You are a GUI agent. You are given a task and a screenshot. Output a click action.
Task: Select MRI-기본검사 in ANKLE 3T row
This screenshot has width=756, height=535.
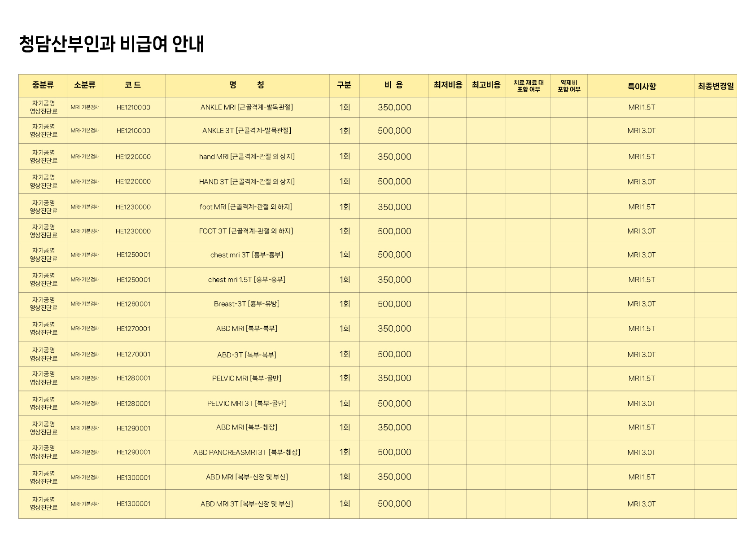[x=85, y=131]
